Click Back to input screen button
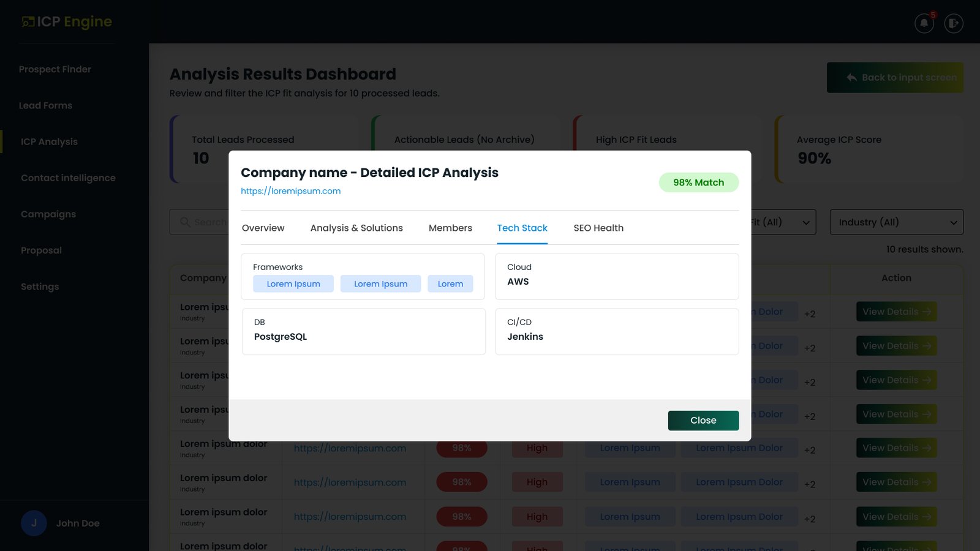Viewport: 980px width, 551px height. point(895,78)
